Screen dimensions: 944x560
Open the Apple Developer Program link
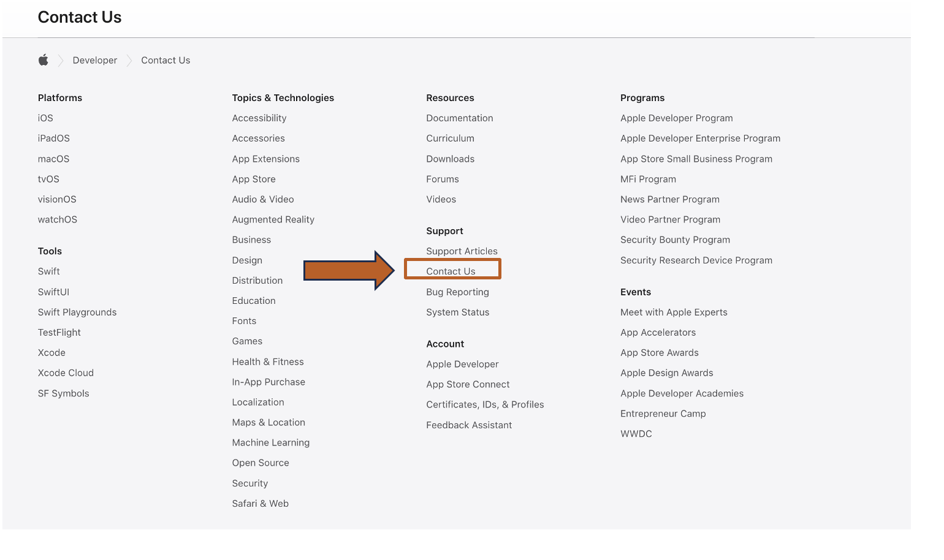pyautogui.click(x=676, y=118)
